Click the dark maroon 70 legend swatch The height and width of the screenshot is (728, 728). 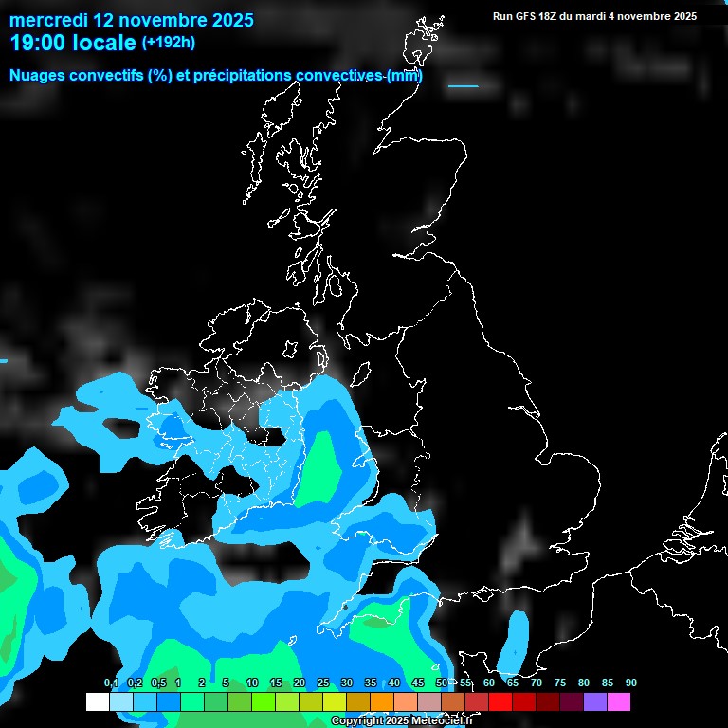click(x=548, y=702)
